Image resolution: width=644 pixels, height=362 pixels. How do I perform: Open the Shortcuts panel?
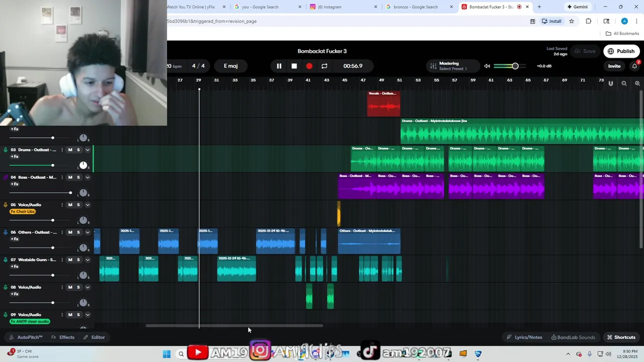621,337
